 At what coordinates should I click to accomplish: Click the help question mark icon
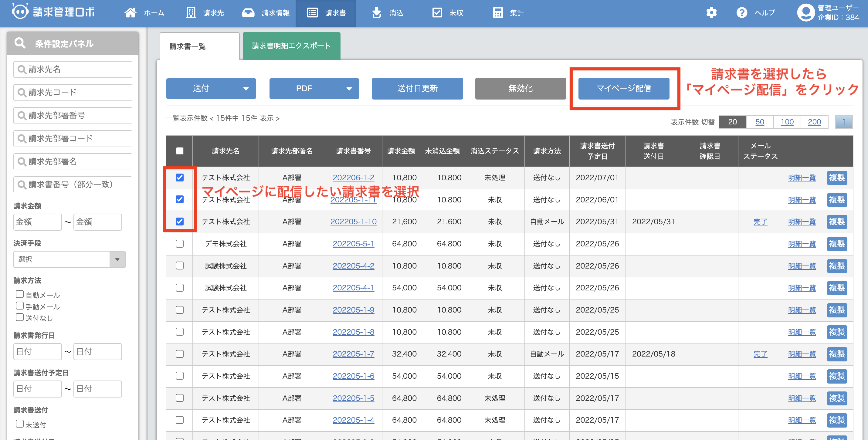742,13
